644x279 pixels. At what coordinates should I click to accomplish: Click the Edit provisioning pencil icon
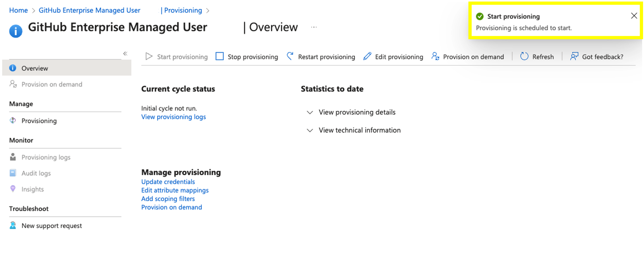(x=367, y=57)
